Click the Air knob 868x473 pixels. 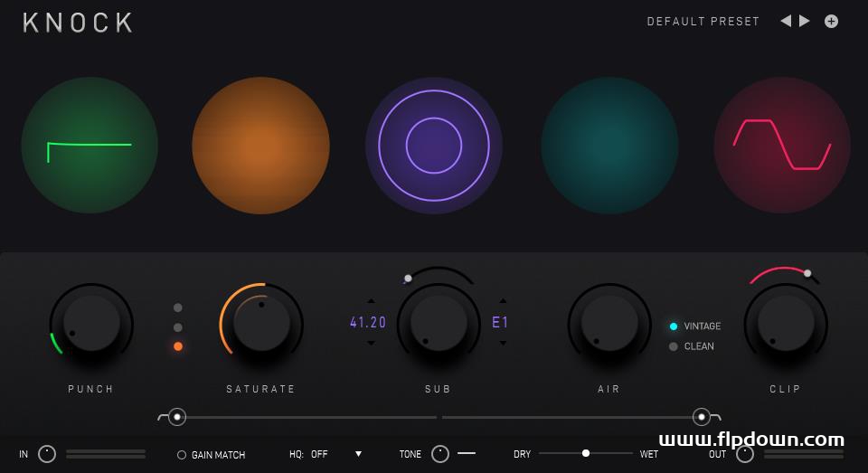(609, 324)
